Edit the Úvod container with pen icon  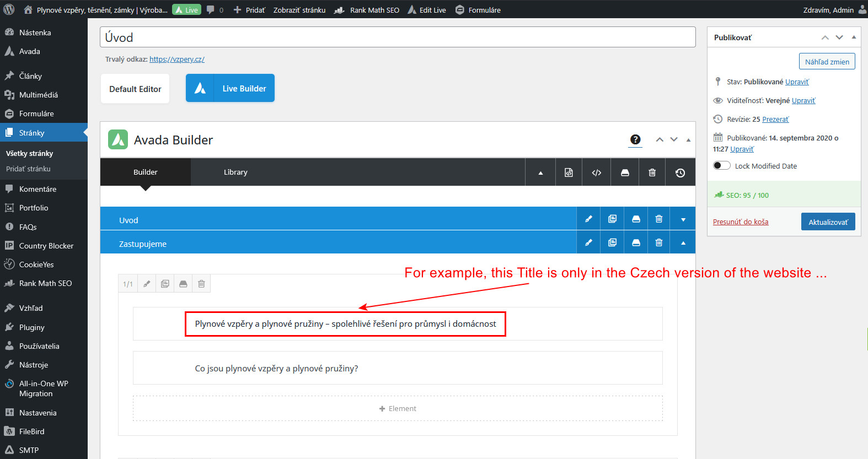pos(589,219)
